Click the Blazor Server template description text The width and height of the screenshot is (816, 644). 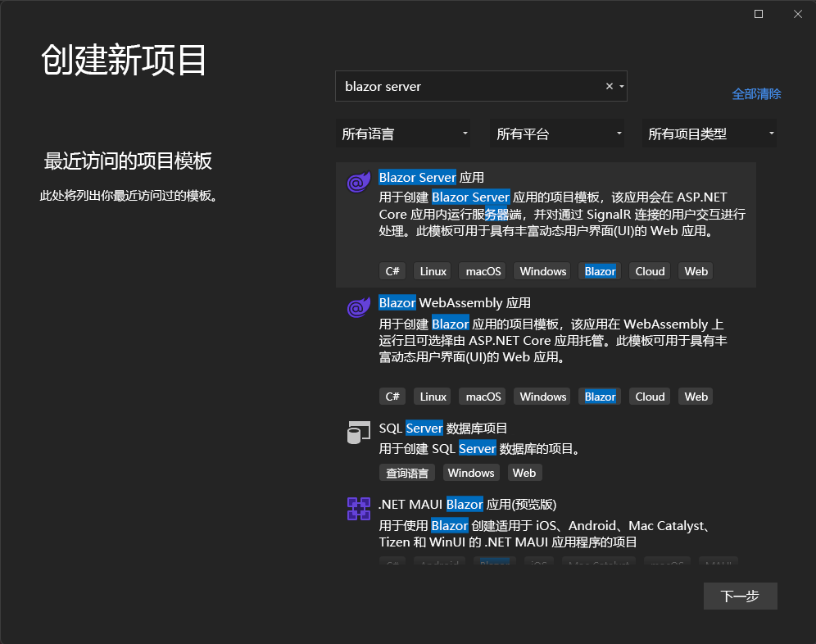(562, 214)
